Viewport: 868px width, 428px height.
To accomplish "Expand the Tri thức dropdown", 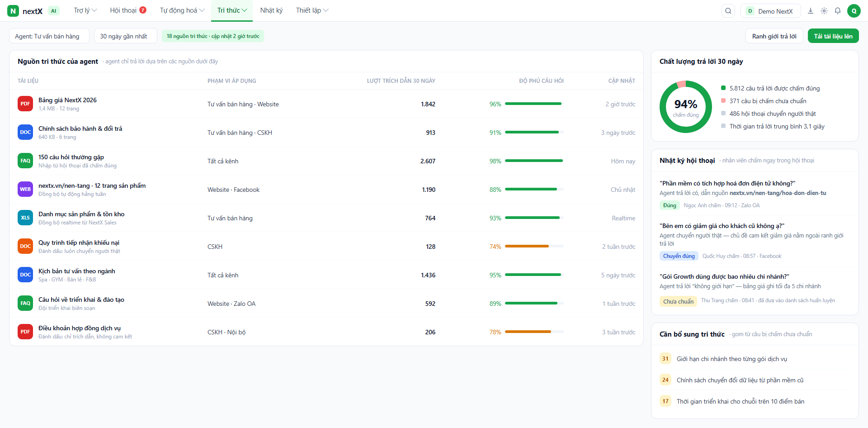I will tap(232, 10).
